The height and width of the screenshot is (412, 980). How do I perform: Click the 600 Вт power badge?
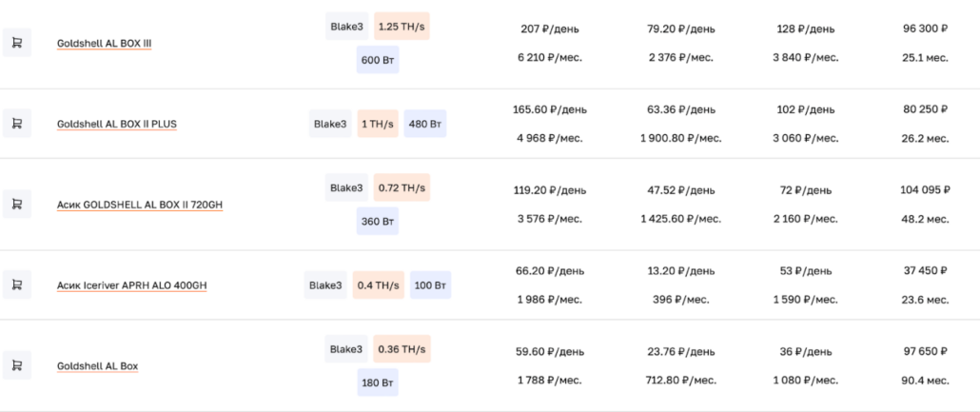coord(378,60)
